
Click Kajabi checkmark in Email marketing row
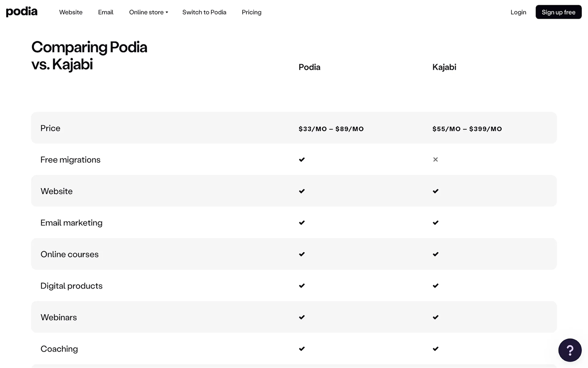click(x=436, y=223)
